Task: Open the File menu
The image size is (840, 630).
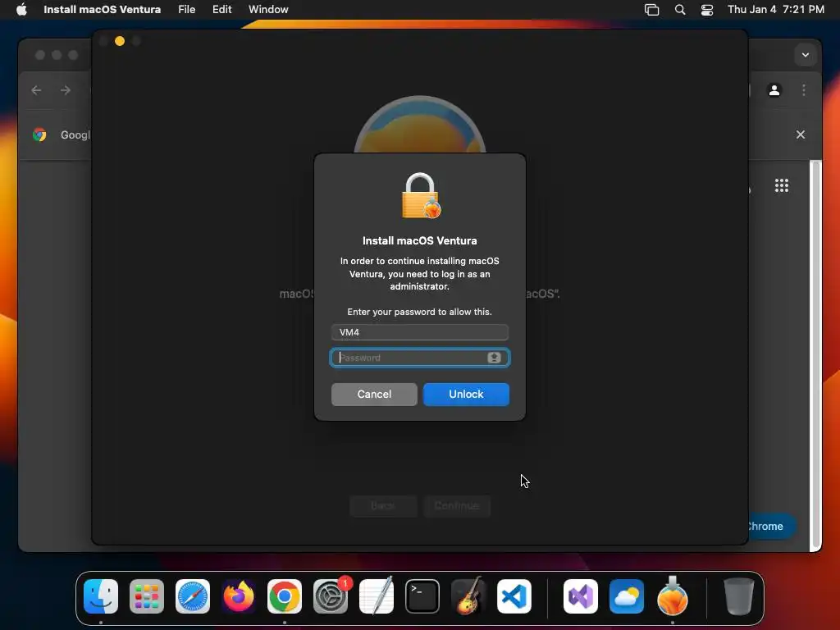Action: point(186,9)
